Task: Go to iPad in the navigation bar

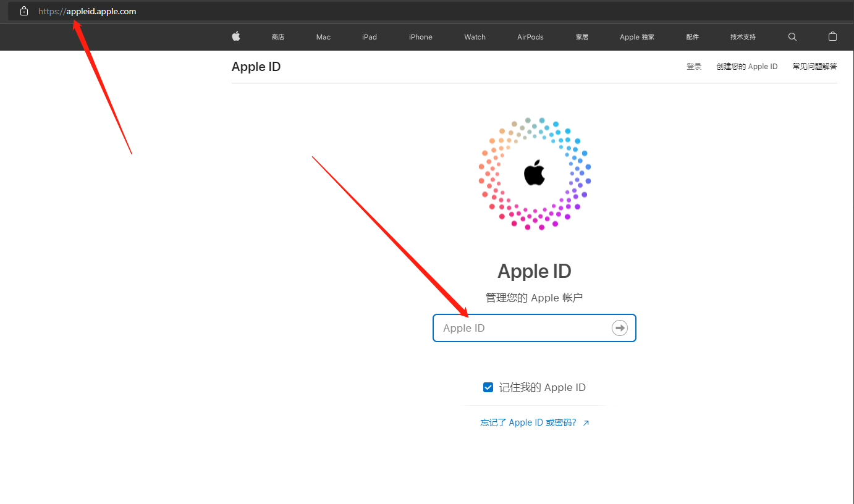Action: click(370, 37)
